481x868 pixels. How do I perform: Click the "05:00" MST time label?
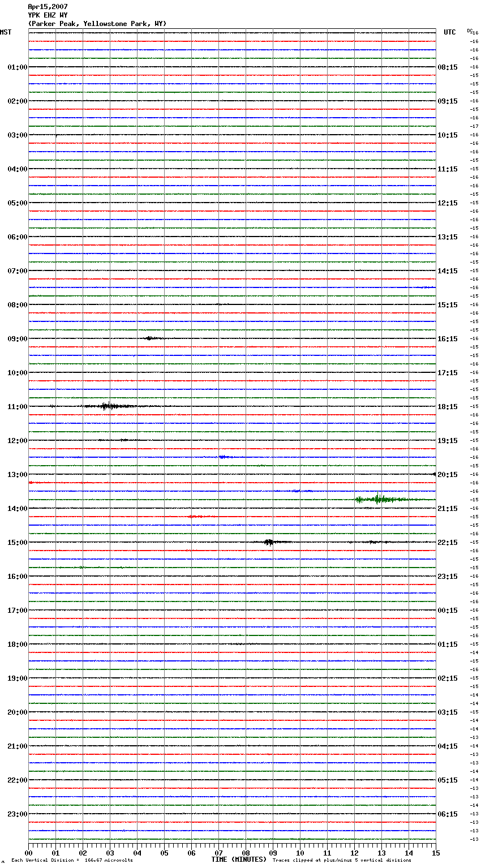pos(18,203)
